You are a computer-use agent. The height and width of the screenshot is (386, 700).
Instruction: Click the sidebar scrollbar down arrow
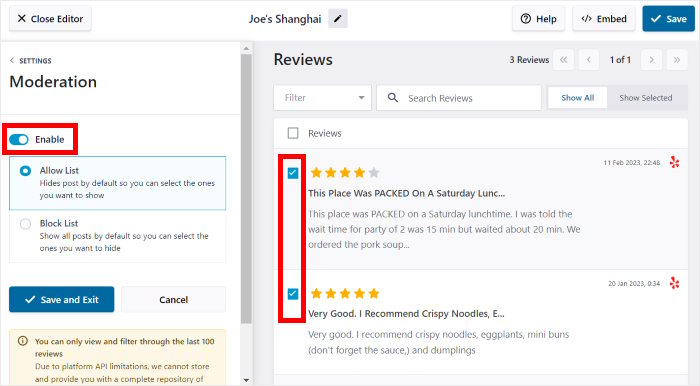click(x=246, y=380)
